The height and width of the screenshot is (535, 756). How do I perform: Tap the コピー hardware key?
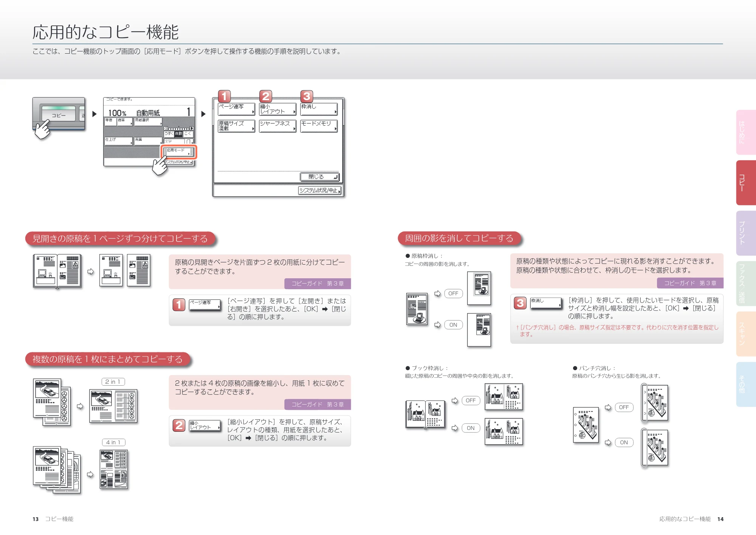(59, 114)
